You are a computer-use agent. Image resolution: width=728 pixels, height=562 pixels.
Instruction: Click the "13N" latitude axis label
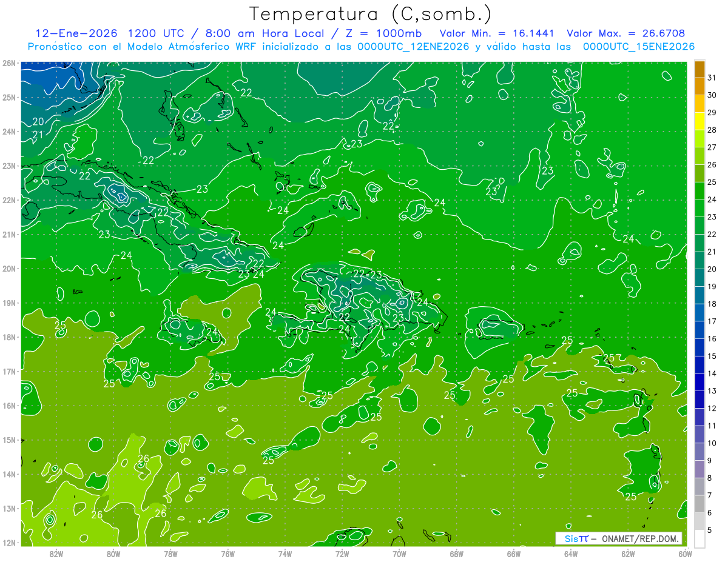pos(9,509)
